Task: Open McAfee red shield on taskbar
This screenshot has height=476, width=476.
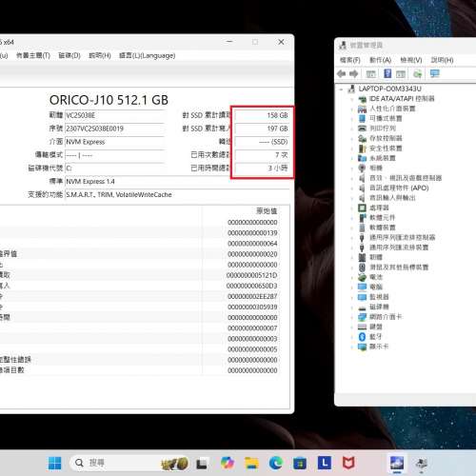Action: coord(348,463)
